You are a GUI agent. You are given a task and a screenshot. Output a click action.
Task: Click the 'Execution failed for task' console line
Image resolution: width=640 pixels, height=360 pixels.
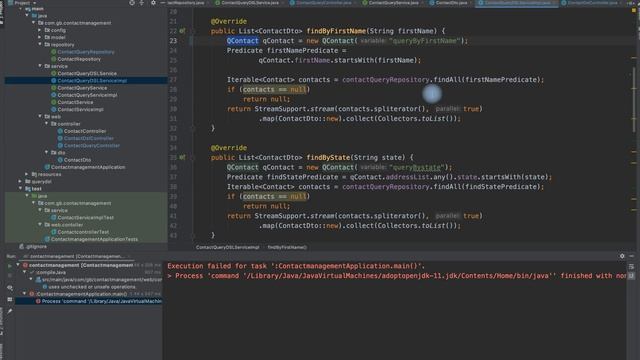click(x=296, y=266)
